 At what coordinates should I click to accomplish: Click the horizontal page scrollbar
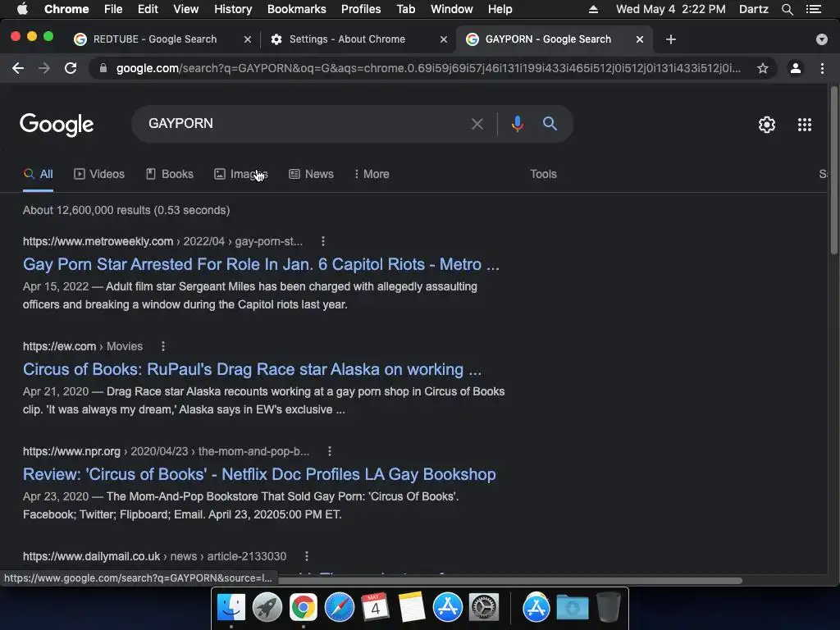pyautogui.click(x=509, y=581)
